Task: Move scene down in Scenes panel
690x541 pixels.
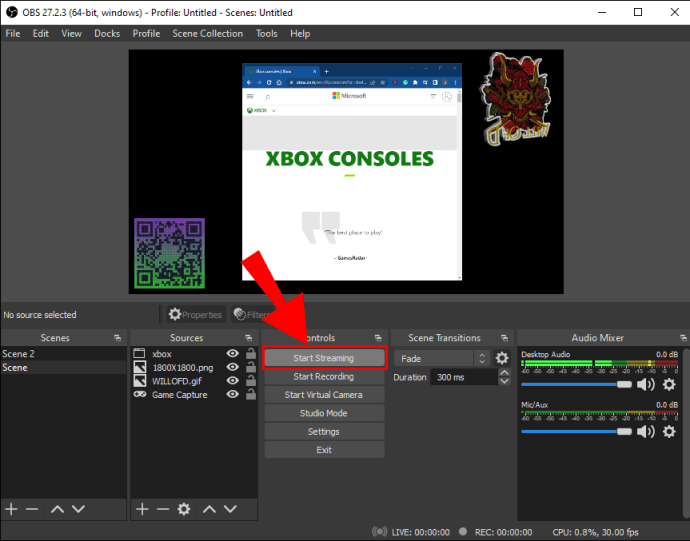Action: point(78,509)
